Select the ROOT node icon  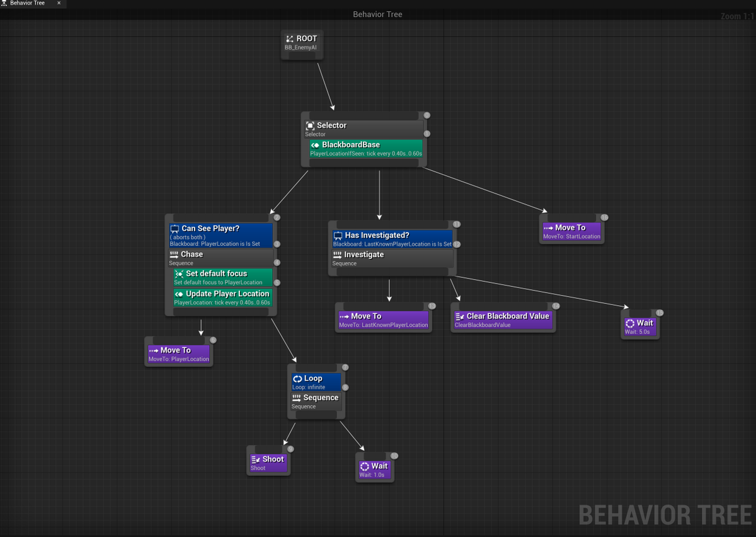click(x=291, y=38)
